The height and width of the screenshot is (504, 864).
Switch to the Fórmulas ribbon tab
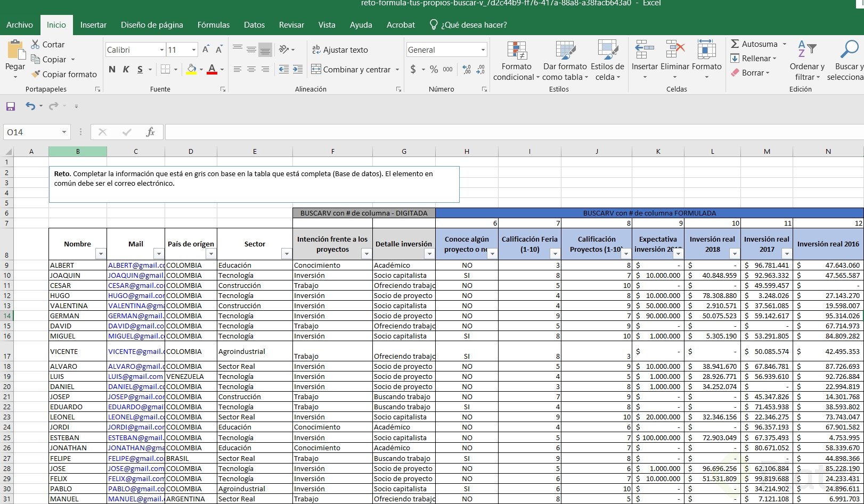tap(213, 25)
